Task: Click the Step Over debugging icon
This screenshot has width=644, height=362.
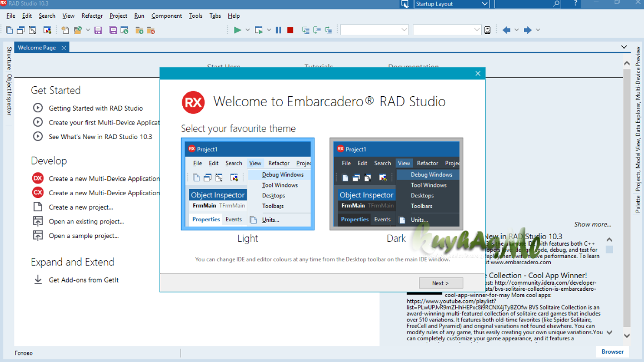Action: click(317, 29)
